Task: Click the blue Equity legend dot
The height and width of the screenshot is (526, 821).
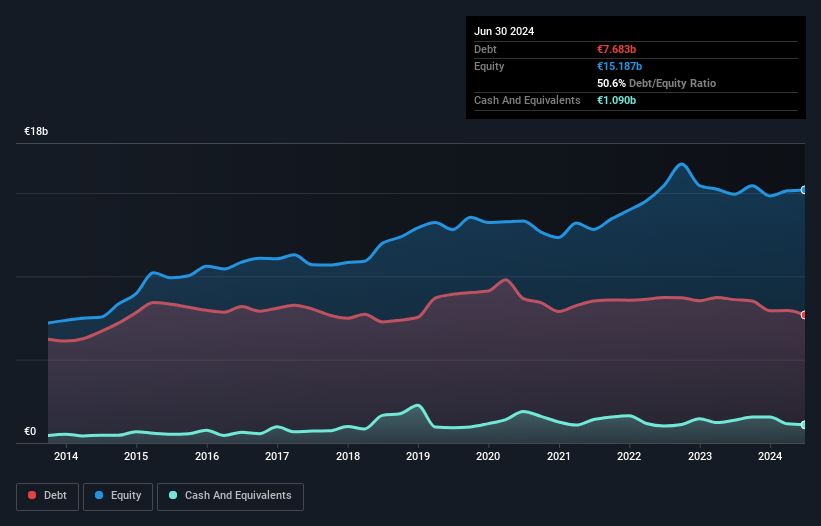Action: tap(99, 495)
